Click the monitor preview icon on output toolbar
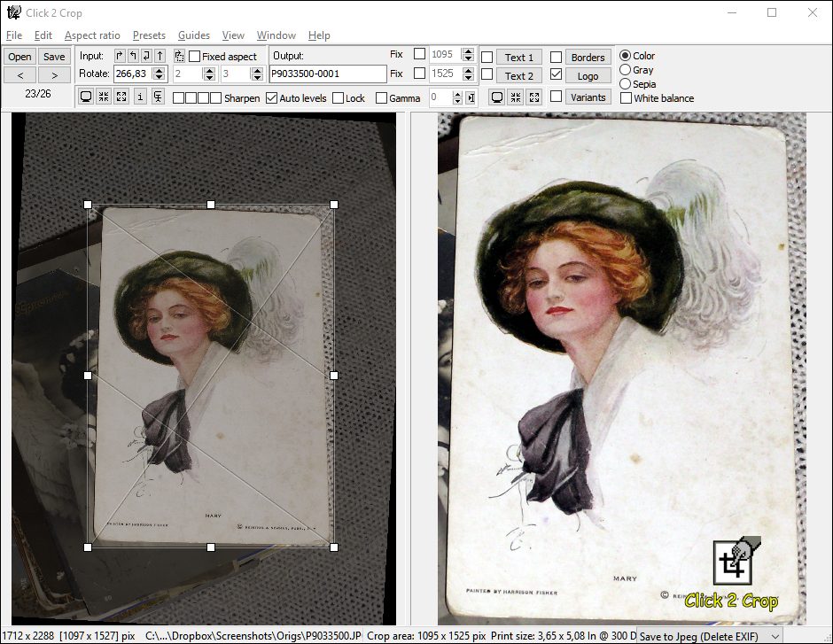Viewport: 833px width, 644px height. pos(497,97)
